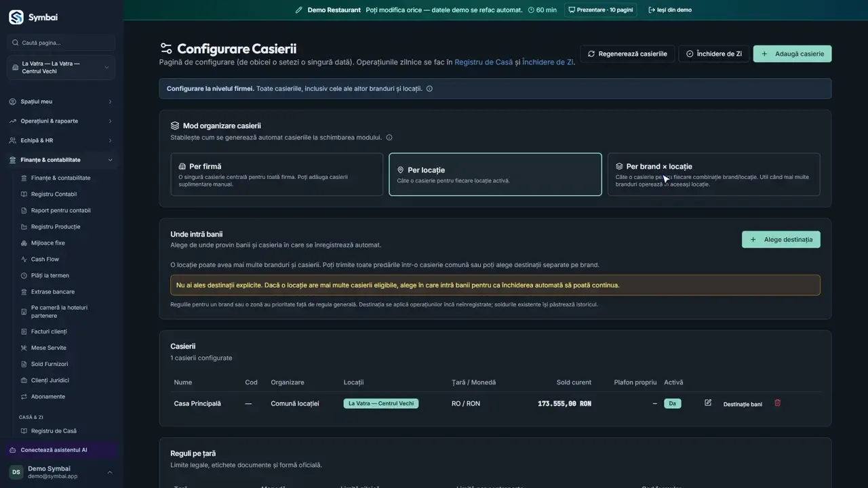The width and height of the screenshot is (868, 488).
Task: Open Registru Contabil from the sidebar
Action: point(54,194)
